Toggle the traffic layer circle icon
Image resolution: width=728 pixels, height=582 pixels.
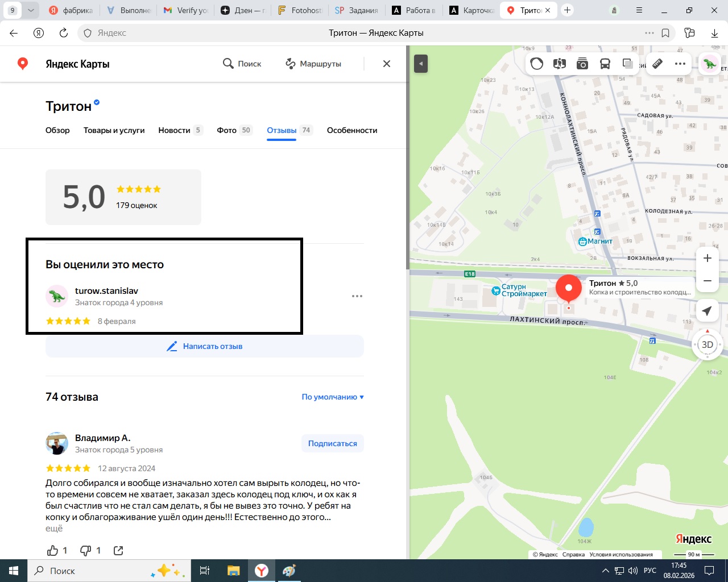coord(537,64)
